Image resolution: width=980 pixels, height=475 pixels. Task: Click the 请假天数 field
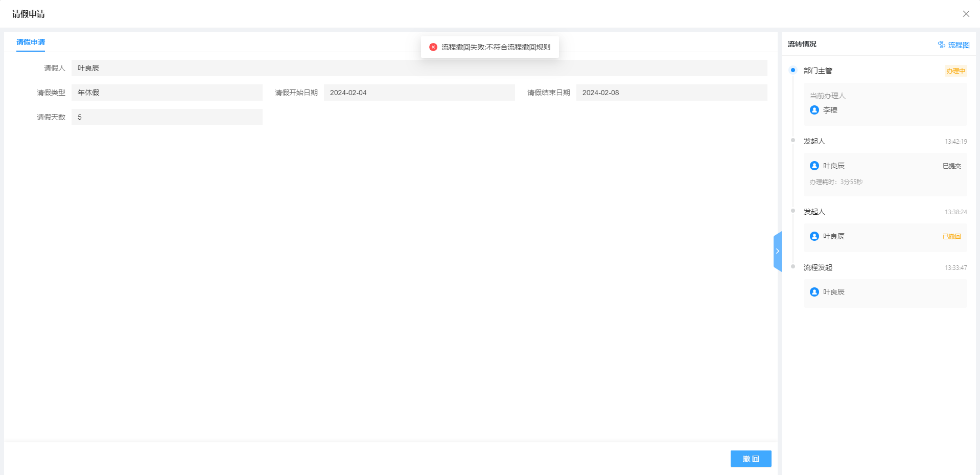167,117
